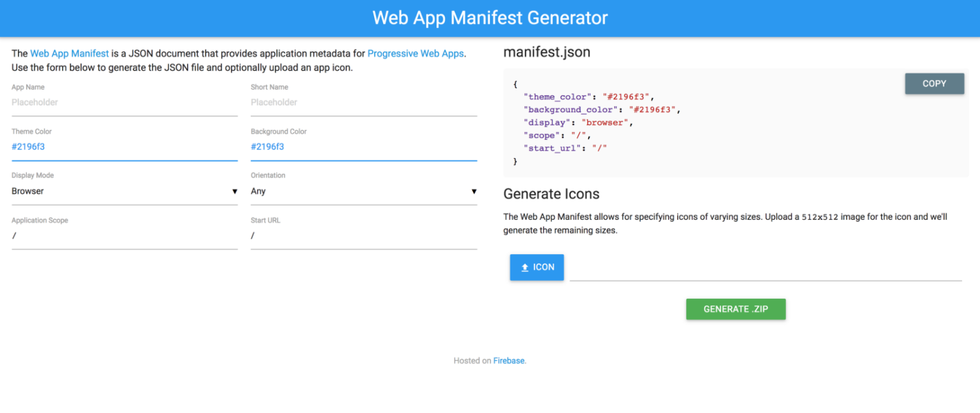This screenshot has height=413, width=980.
Task: Click the icon file path field
Action: 765,269
